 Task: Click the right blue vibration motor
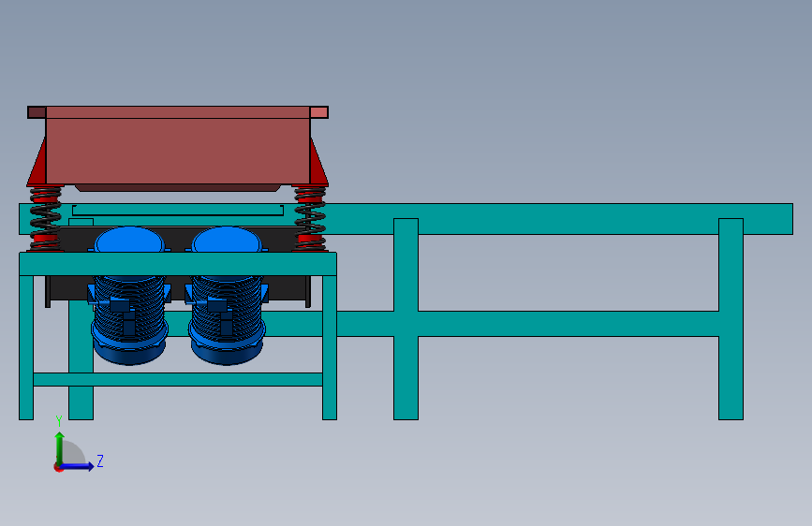[x=227, y=296]
